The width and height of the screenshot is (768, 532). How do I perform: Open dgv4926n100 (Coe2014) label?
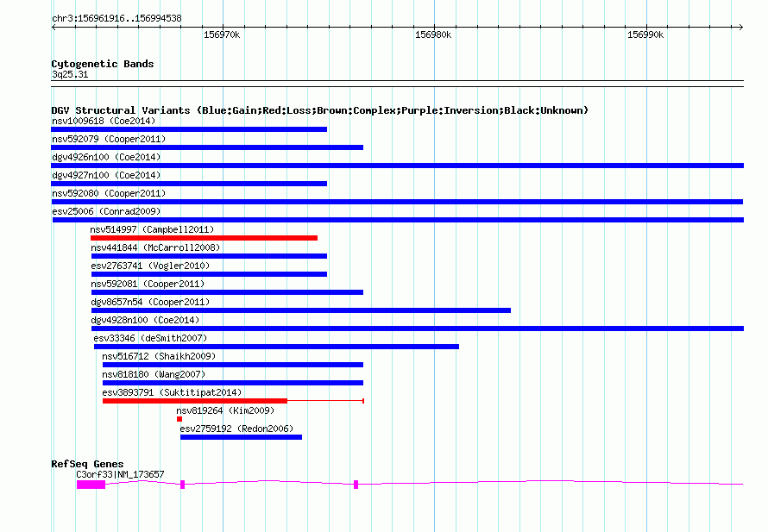click(x=106, y=157)
